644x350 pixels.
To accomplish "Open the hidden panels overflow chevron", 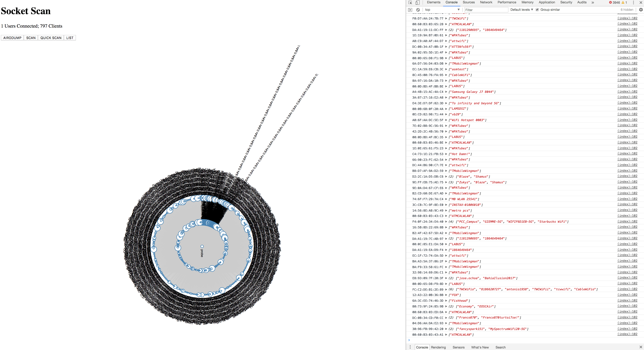I will point(592,3).
